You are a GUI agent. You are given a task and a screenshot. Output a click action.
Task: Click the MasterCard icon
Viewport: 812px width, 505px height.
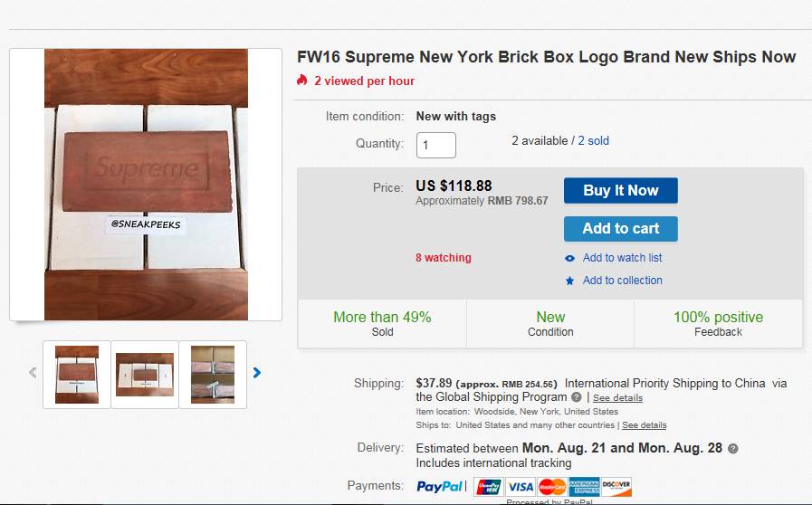click(551, 487)
